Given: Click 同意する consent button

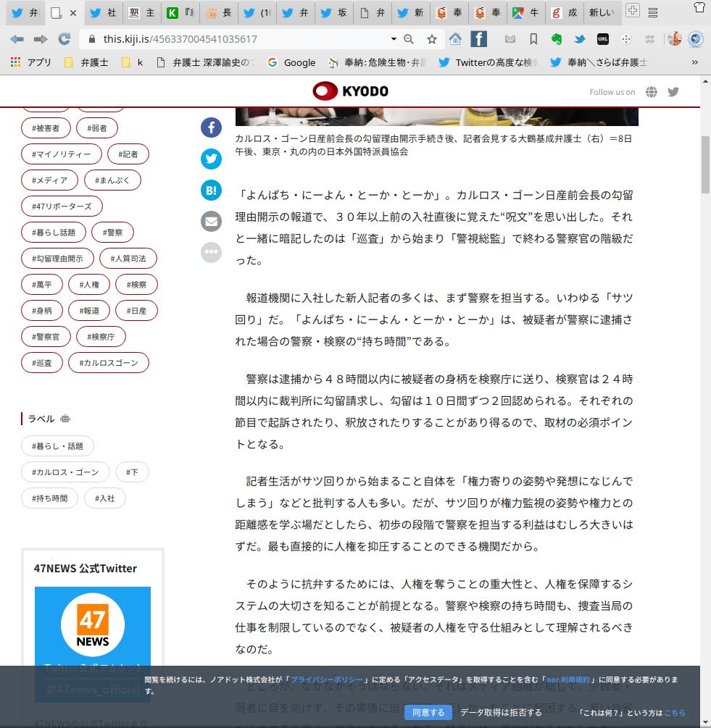Looking at the screenshot, I should click(x=428, y=712).
